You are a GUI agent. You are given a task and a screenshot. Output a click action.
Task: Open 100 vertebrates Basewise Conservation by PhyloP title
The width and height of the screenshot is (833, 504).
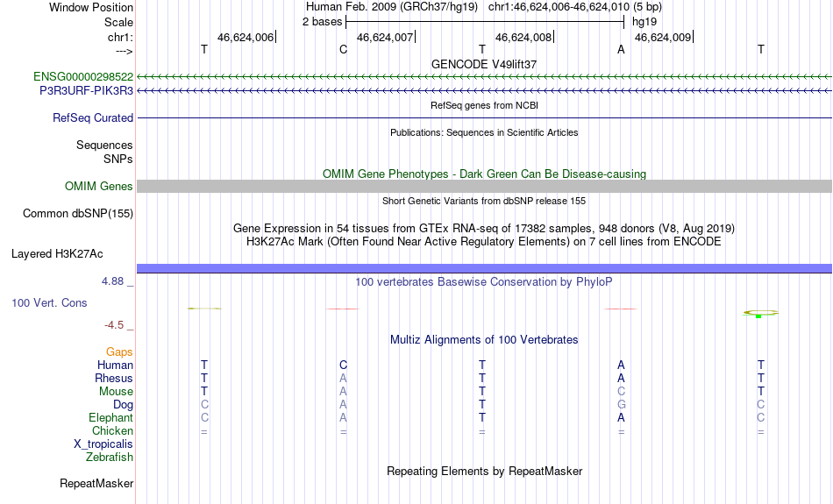pyautogui.click(x=484, y=282)
